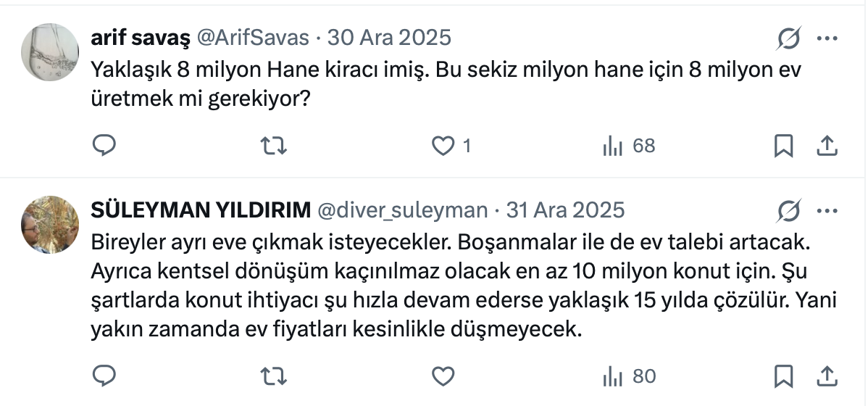Like SÜLEYMAN YILDIRIM's tweet

point(443,376)
